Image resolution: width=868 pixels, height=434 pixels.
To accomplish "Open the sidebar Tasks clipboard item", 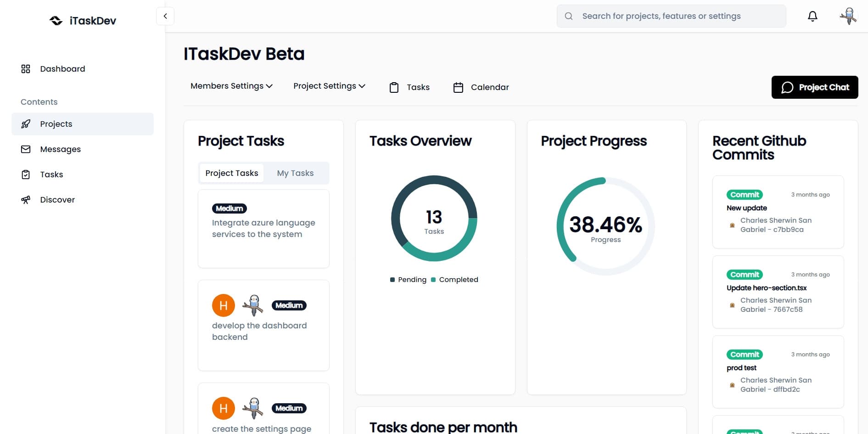I will pos(26,175).
